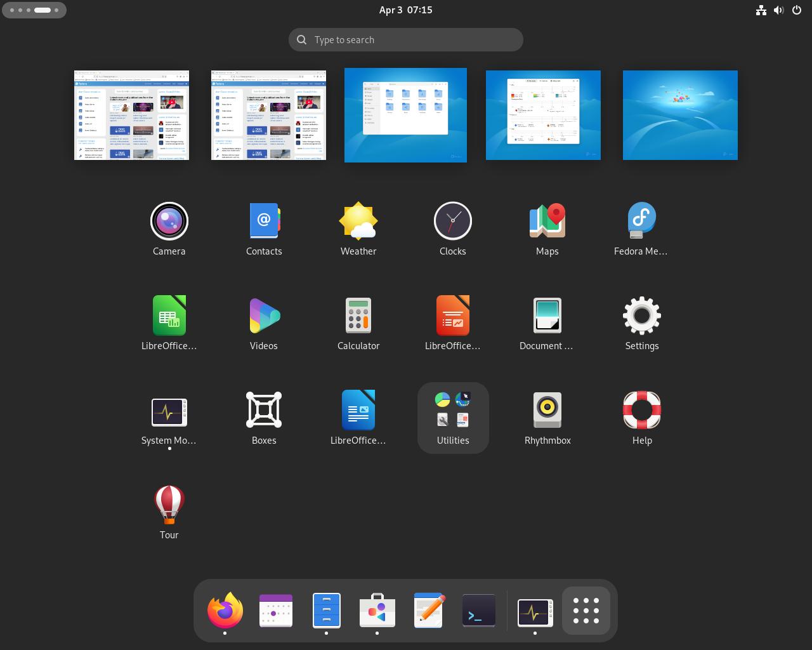Viewport: 812px width, 650px height.
Task: Select the workspace showing the Files window
Action: click(x=405, y=115)
